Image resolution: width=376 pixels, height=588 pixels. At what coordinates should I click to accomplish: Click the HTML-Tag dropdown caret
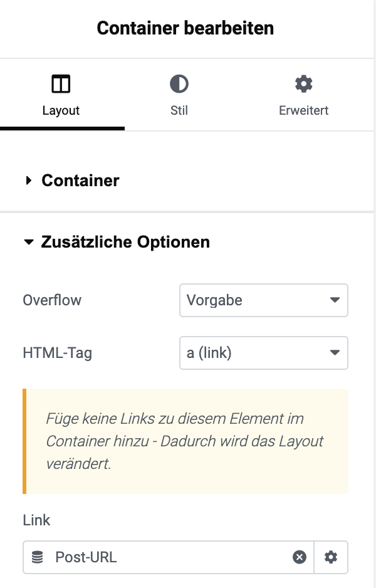[335, 352]
